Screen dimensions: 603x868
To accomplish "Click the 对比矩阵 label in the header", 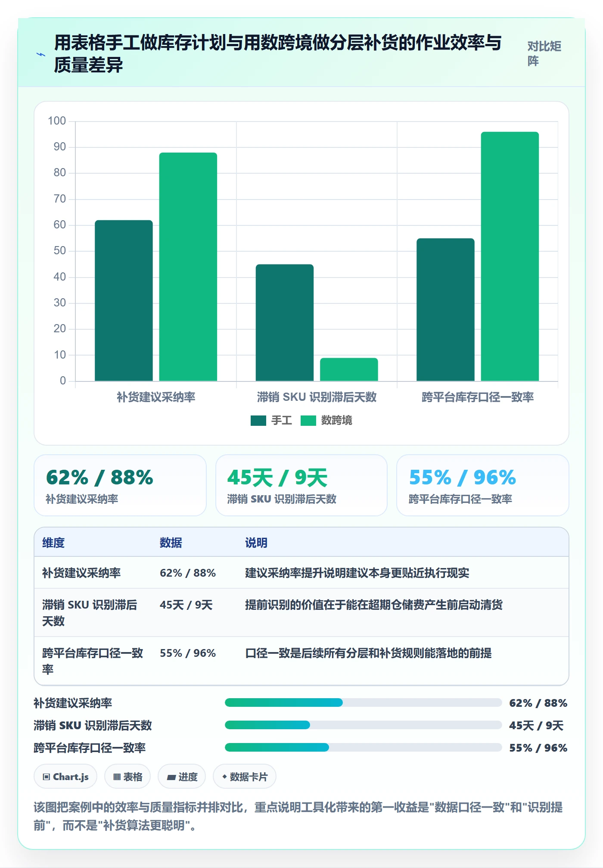I will 544,53.
